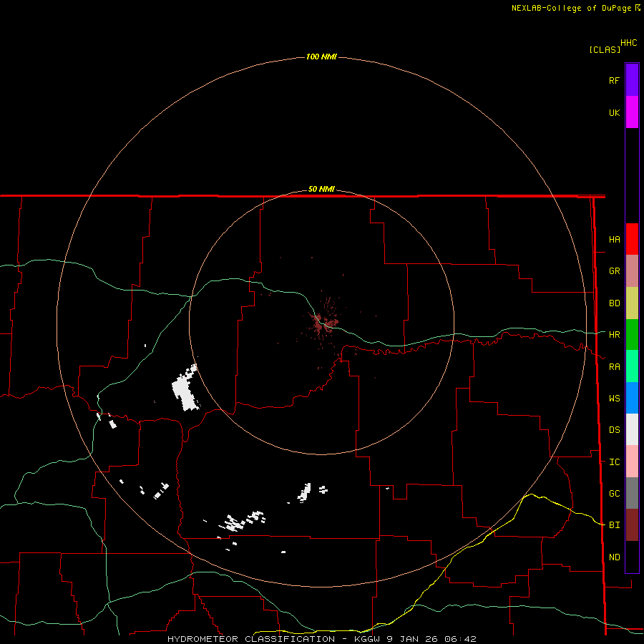
Task: Click the HR legend label
Action: [614, 335]
